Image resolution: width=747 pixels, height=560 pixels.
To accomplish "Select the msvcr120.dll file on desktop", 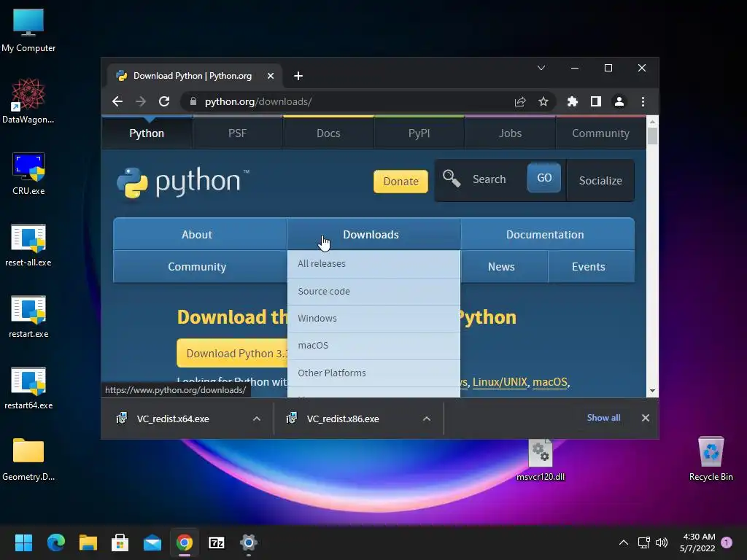I will [x=541, y=459].
